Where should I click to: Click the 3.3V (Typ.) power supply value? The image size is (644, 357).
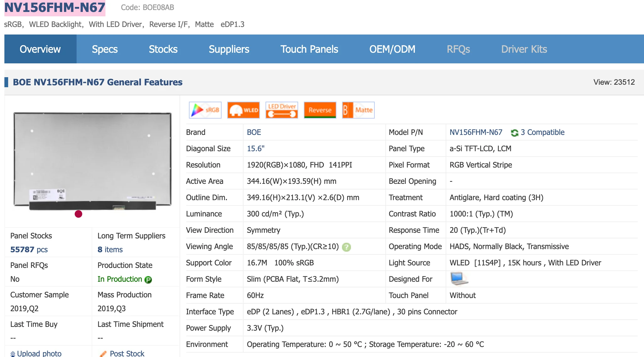pos(265,328)
